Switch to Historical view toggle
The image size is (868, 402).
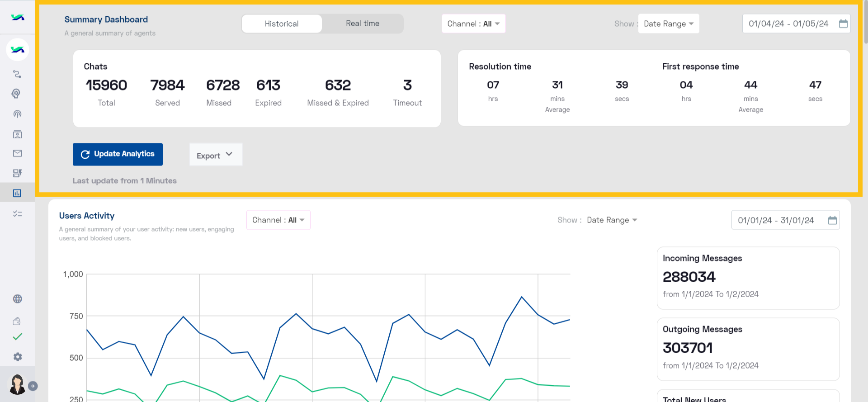click(282, 24)
